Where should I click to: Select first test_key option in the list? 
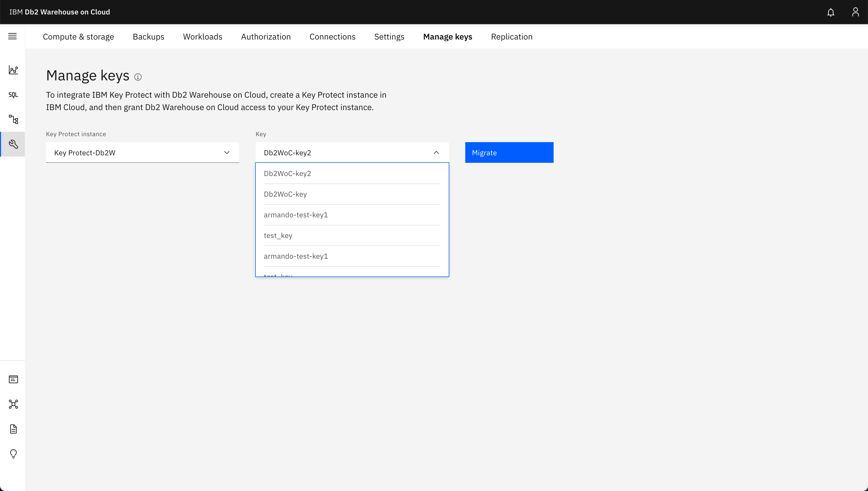tap(352, 235)
